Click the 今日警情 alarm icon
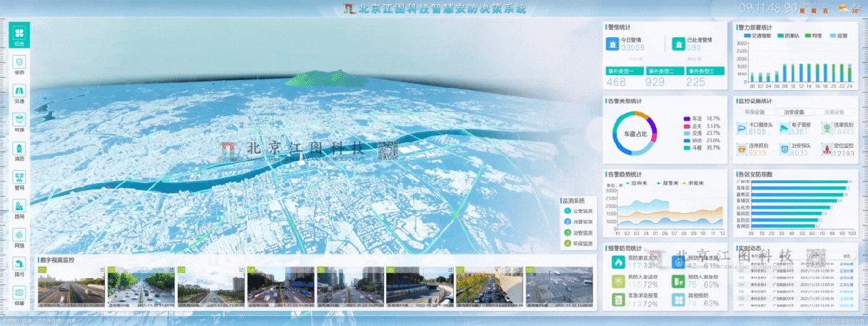The height and width of the screenshot is (326, 868). click(x=612, y=44)
